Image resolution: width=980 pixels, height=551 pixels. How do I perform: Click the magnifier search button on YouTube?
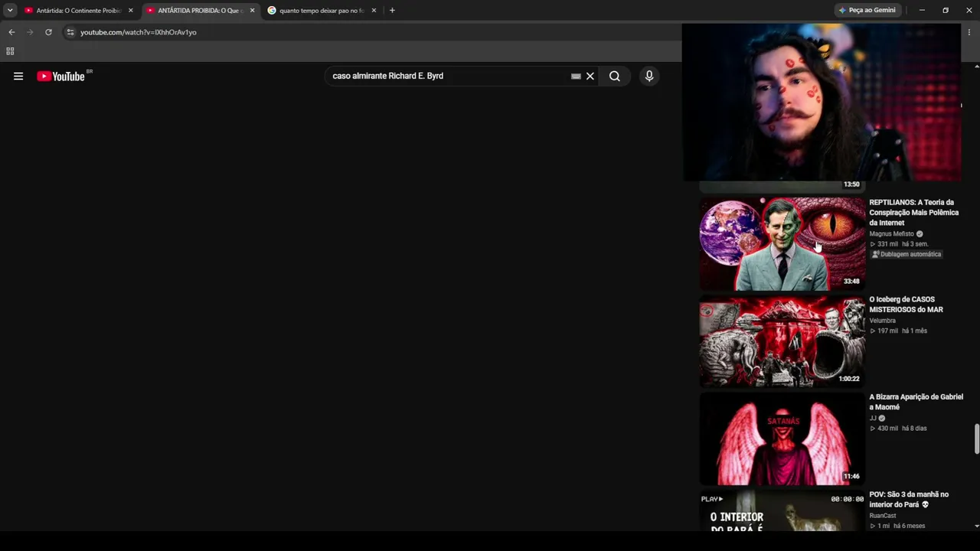(615, 76)
